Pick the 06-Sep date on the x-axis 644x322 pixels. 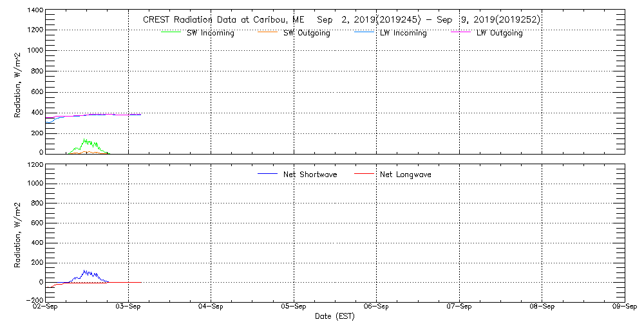[x=376, y=307]
